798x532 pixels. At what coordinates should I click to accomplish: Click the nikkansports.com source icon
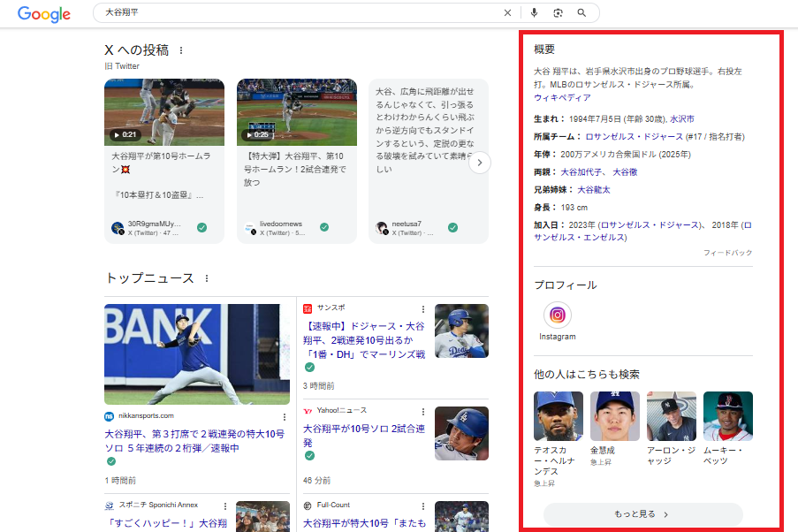[109, 416]
